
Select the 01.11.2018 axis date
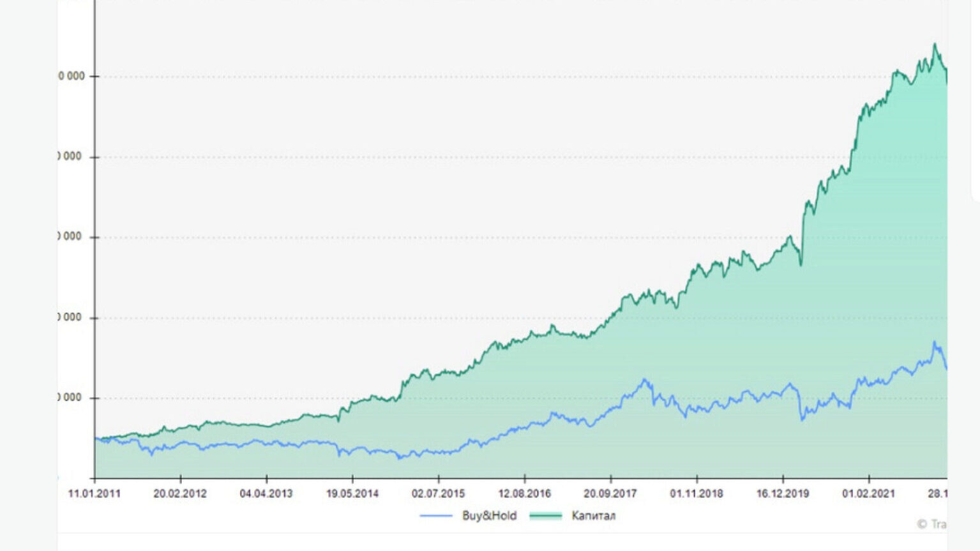(x=697, y=494)
